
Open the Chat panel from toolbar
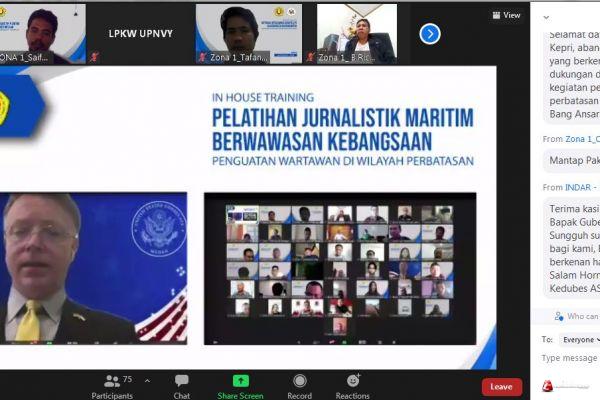point(182,385)
